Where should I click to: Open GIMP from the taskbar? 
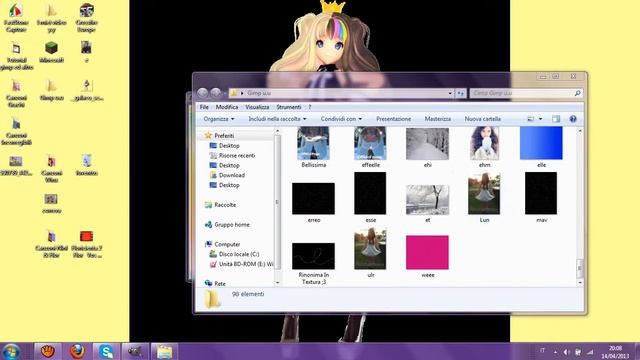click(136, 351)
